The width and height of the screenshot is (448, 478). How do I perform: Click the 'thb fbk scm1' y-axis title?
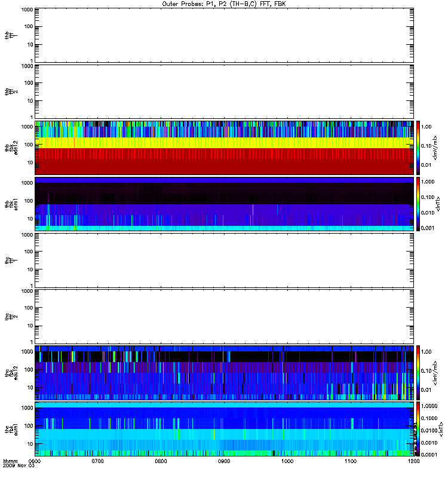coord(11,204)
